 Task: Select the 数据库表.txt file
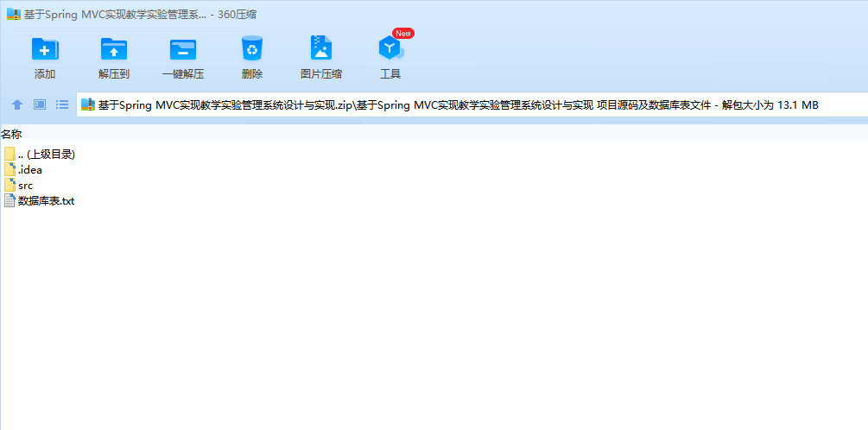coord(40,201)
